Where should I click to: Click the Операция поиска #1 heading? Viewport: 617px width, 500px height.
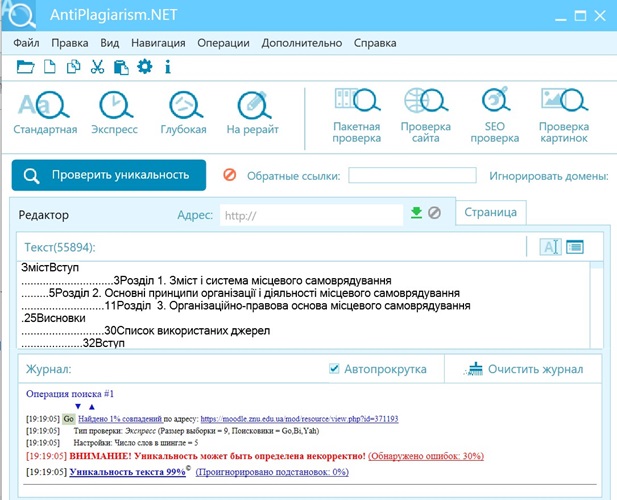[x=70, y=394]
